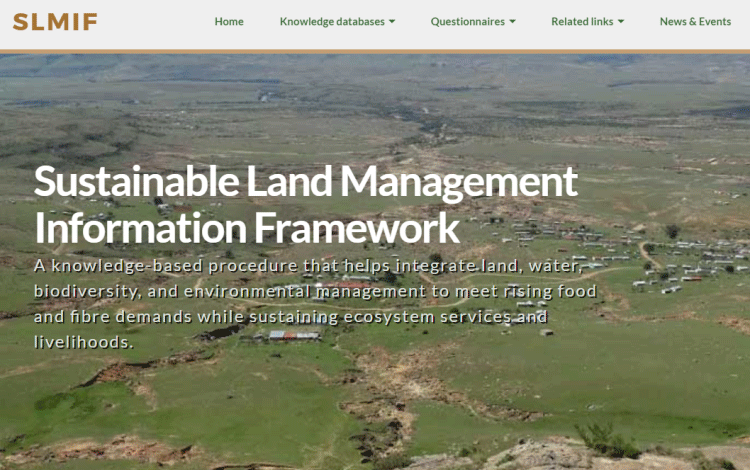Click the 'biodiversity, and environmental management' text line
Screen dimensions: 750x470
[315, 291]
